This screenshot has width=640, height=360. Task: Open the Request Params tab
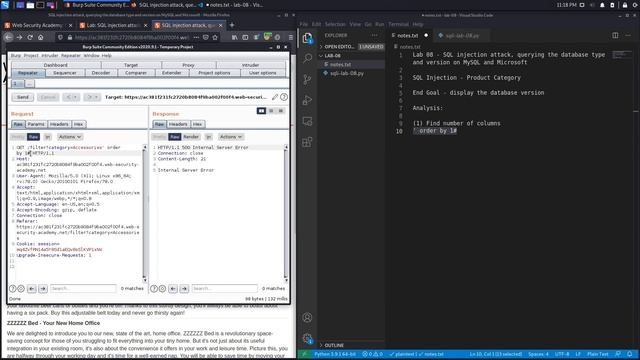[36, 124]
